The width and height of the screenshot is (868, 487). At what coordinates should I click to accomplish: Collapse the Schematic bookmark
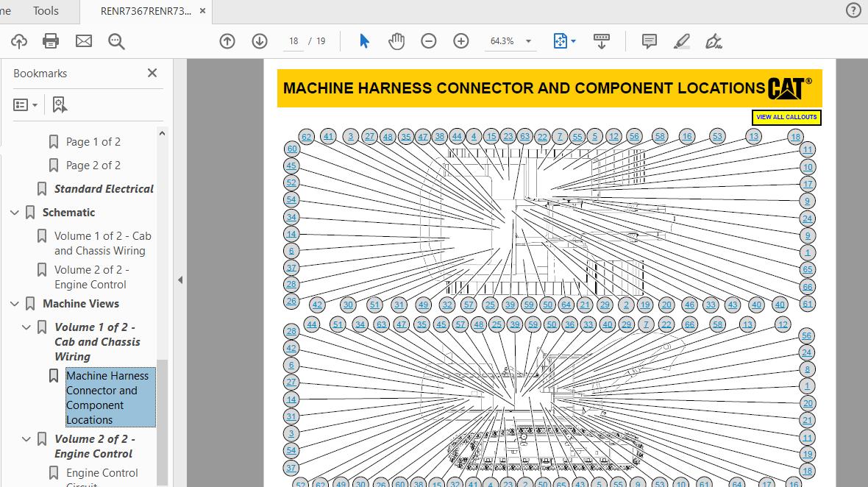click(15, 213)
